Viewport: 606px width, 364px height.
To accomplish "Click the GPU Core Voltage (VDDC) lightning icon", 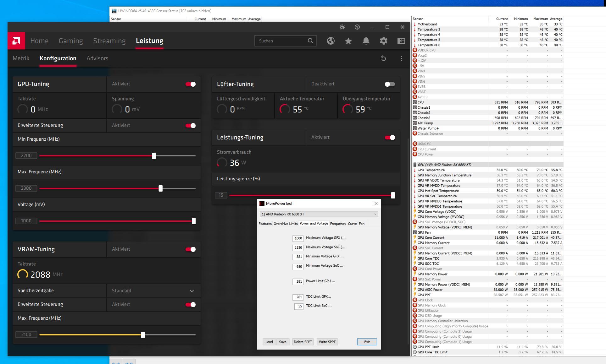I will [x=415, y=212].
